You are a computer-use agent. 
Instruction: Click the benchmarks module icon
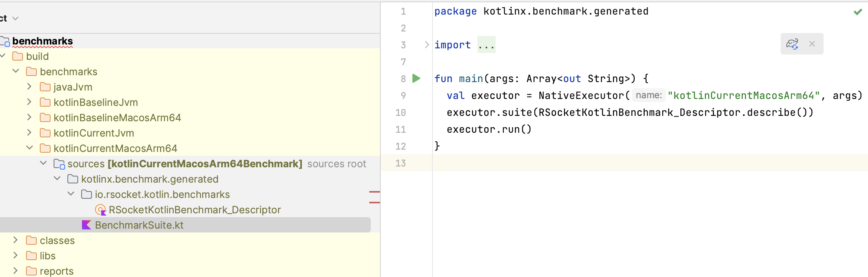5,41
